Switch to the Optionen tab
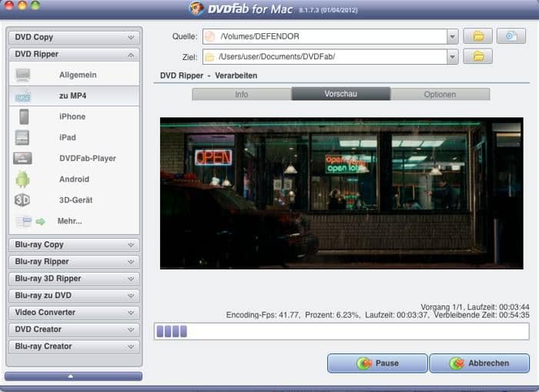 point(440,94)
